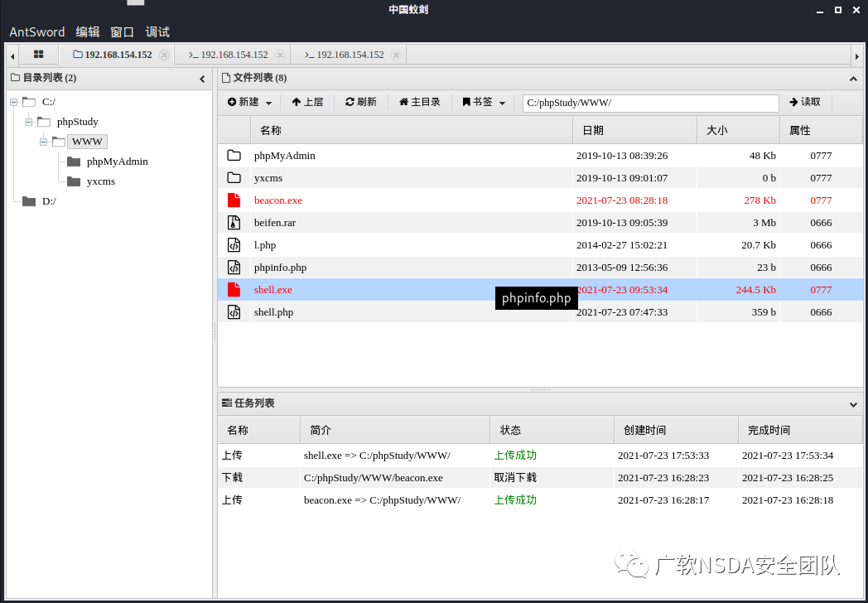Click the yxcms tree folder icon
Image resolution: width=868 pixels, height=603 pixels.
(73, 181)
